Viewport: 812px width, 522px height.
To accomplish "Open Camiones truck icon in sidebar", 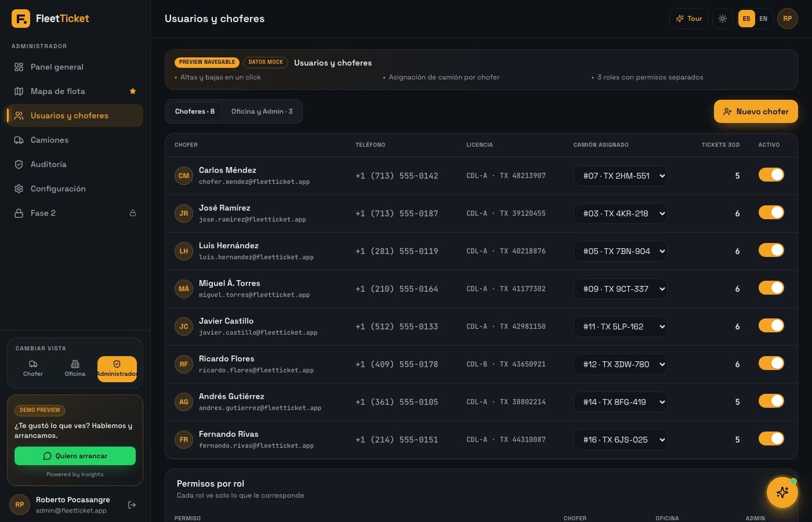I will [19, 140].
